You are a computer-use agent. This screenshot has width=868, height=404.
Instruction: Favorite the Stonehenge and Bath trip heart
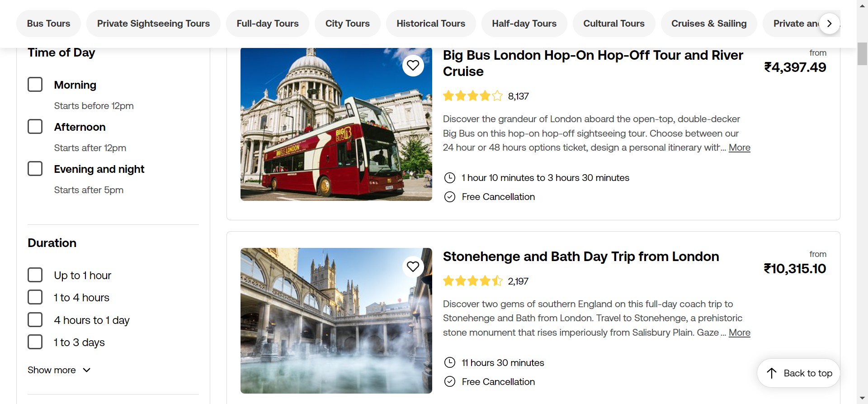413,267
